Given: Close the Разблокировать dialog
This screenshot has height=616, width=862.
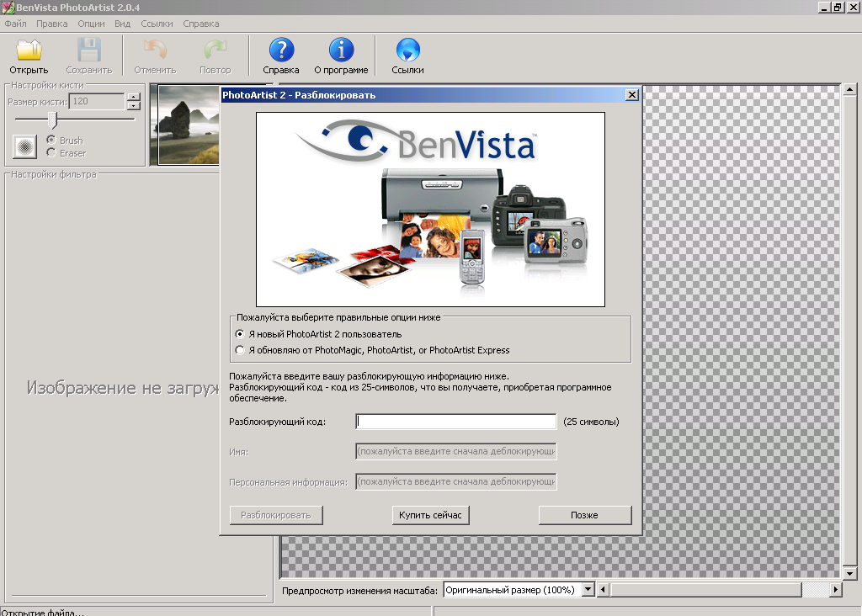Looking at the screenshot, I should tap(632, 95).
